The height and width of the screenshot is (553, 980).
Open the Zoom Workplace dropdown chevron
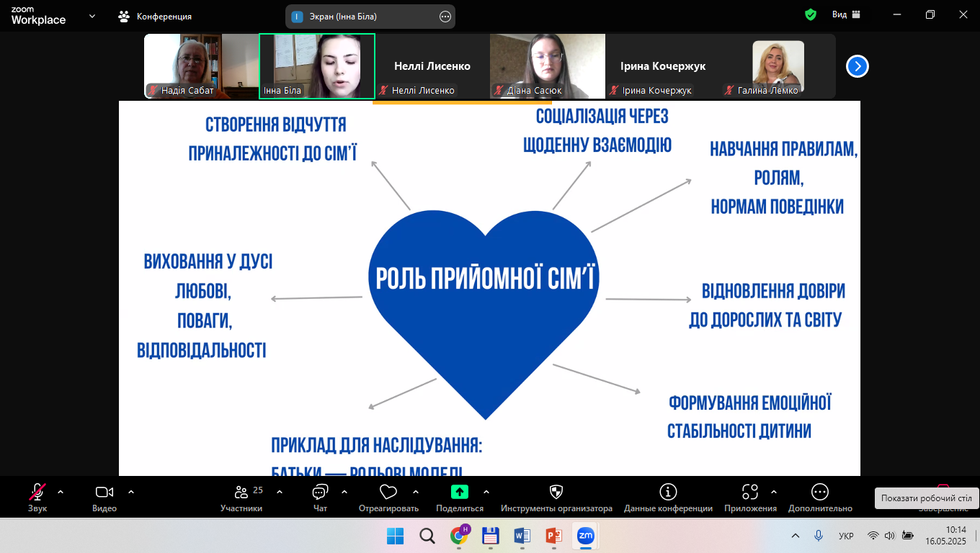point(92,16)
